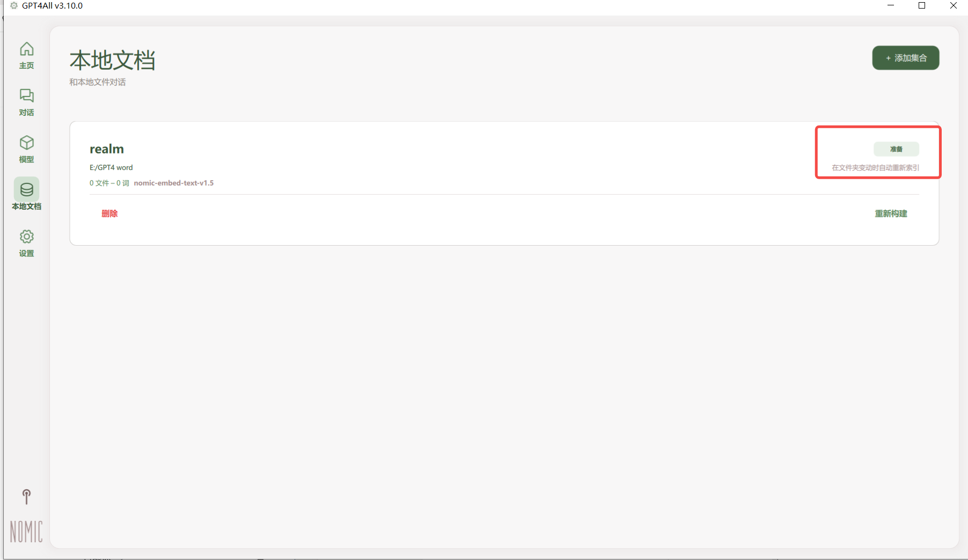Click the nomic-embed-text-v1.5 model label
This screenshot has height=560, width=968.
(174, 183)
